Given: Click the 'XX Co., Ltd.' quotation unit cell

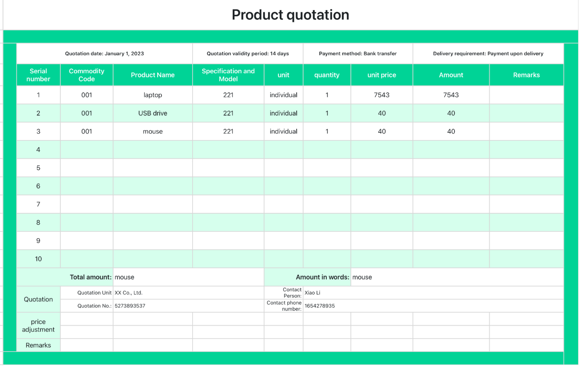Looking at the screenshot, I should 189,293.
